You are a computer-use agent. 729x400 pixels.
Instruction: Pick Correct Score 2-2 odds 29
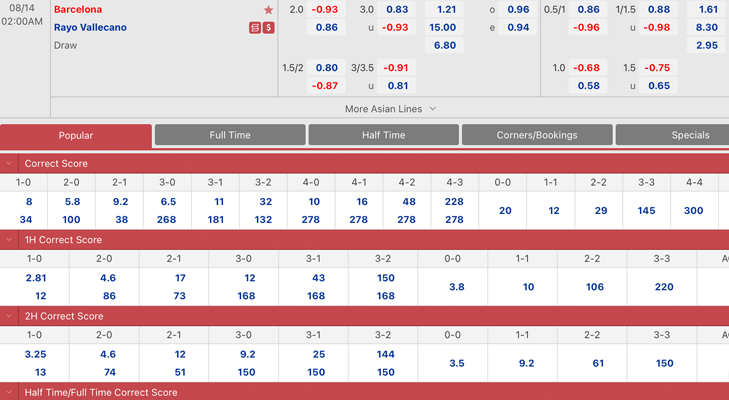(600, 210)
